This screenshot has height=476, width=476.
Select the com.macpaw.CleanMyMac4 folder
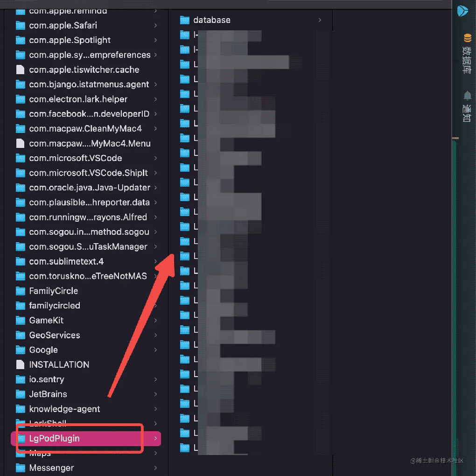pos(85,129)
